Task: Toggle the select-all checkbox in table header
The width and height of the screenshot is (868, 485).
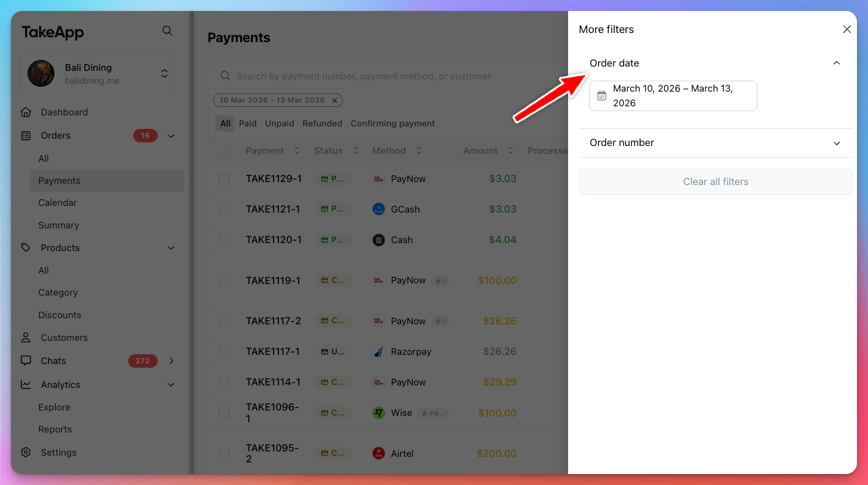Action: pyautogui.click(x=224, y=151)
